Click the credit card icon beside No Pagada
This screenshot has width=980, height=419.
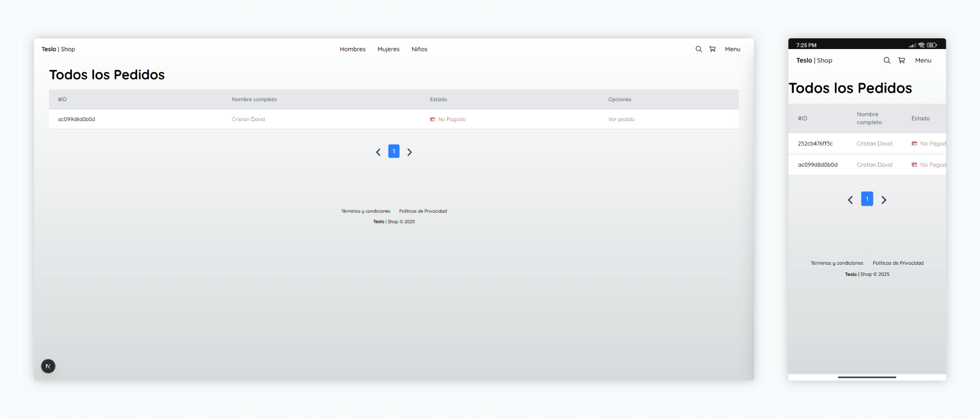pyautogui.click(x=432, y=119)
